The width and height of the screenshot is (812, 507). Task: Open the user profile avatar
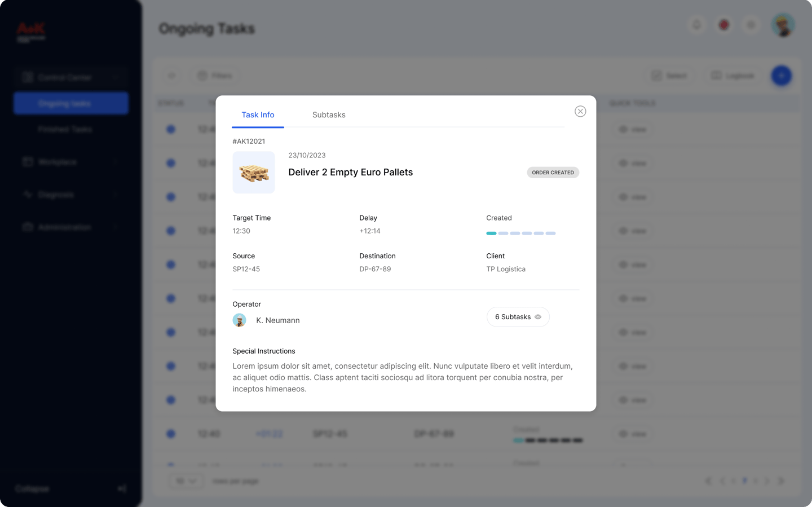click(x=783, y=25)
